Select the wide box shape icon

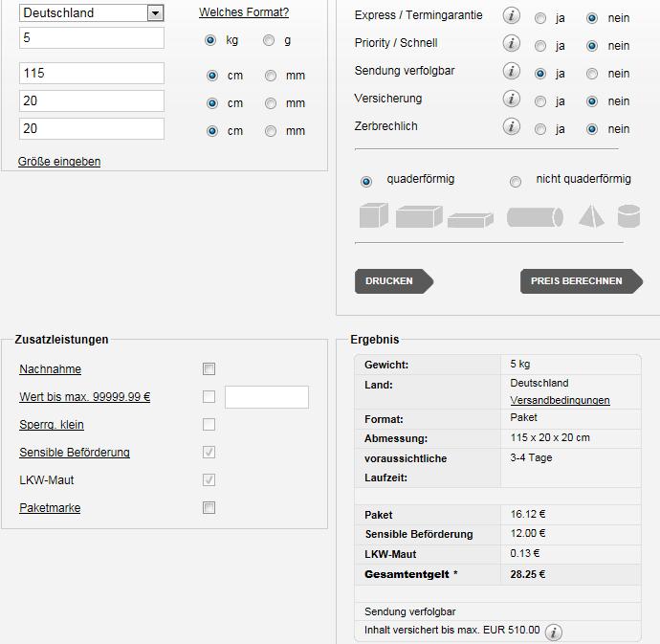pos(419,216)
